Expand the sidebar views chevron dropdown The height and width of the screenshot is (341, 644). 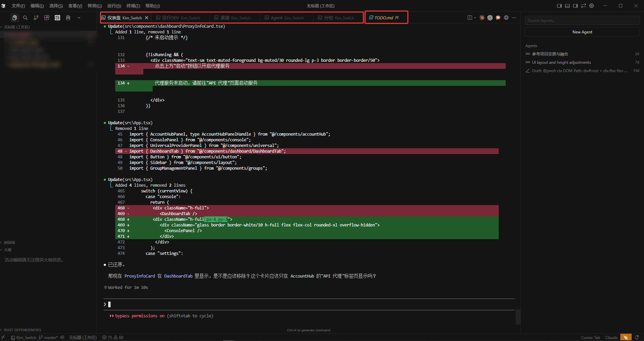79,18
